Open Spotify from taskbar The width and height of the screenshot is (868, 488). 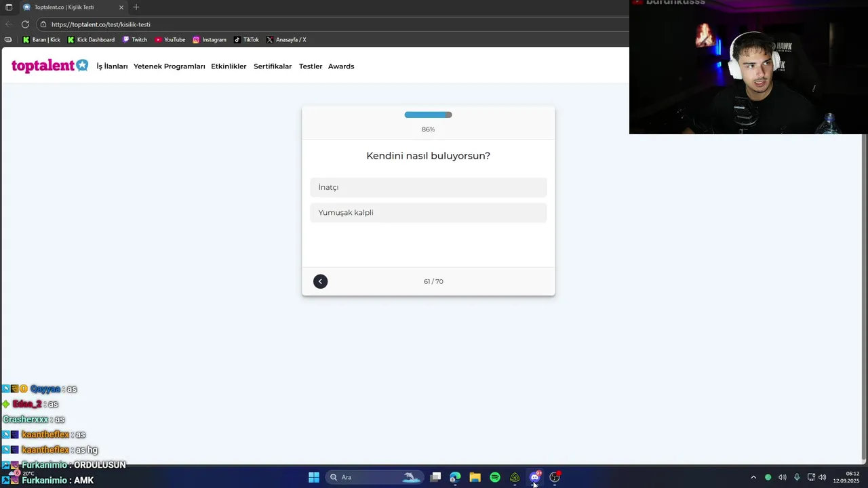pyautogui.click(x=495, y=477)
